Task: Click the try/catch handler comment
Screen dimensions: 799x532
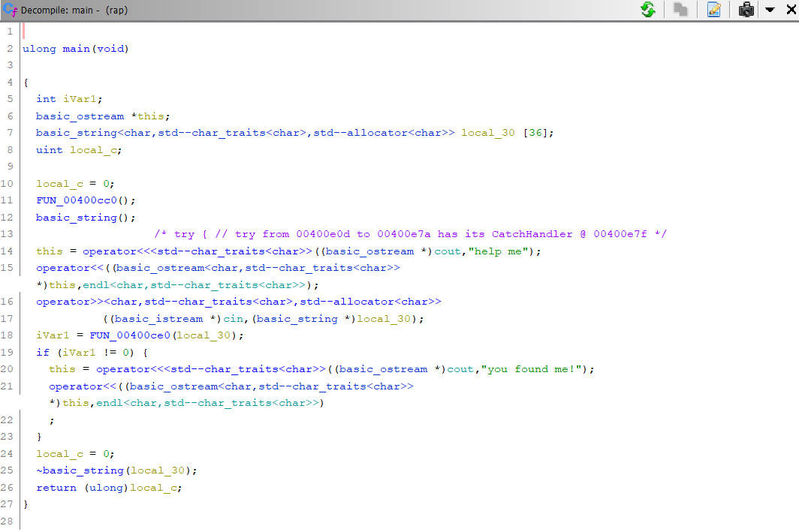Action: [410, 234]
